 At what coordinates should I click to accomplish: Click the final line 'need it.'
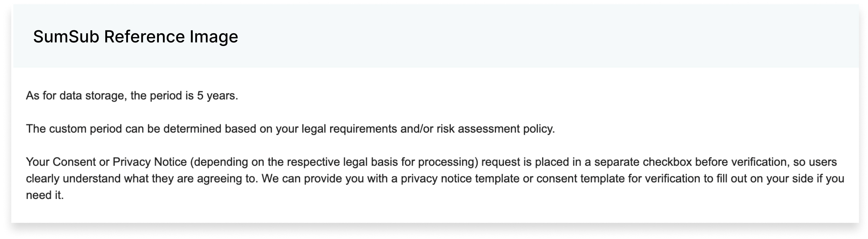coord(45,195)
